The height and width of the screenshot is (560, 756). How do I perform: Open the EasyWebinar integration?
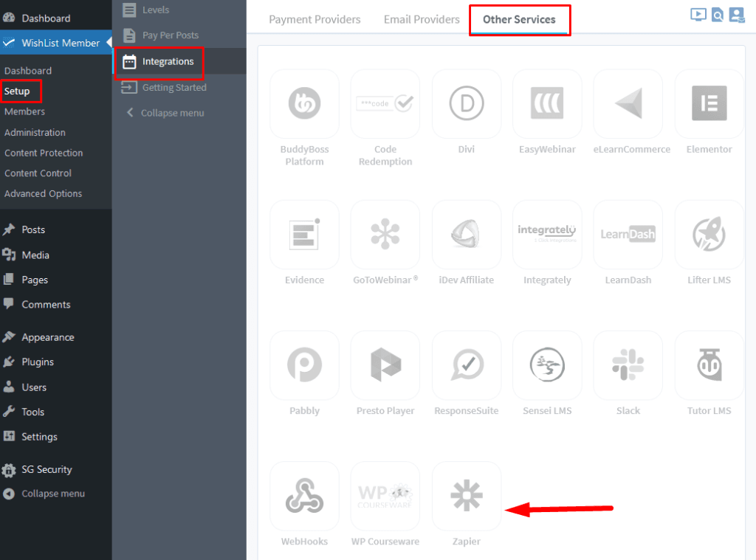point(547,103)
